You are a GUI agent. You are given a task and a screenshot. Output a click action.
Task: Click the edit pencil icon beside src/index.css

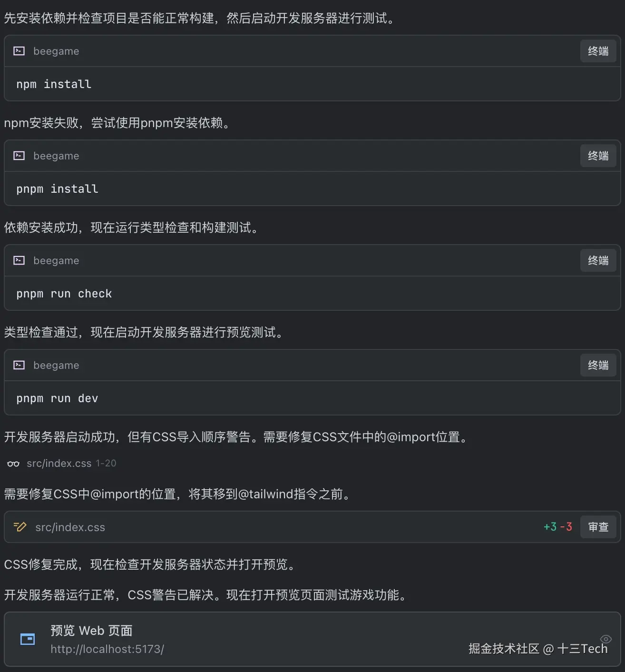tap(20, 527)
